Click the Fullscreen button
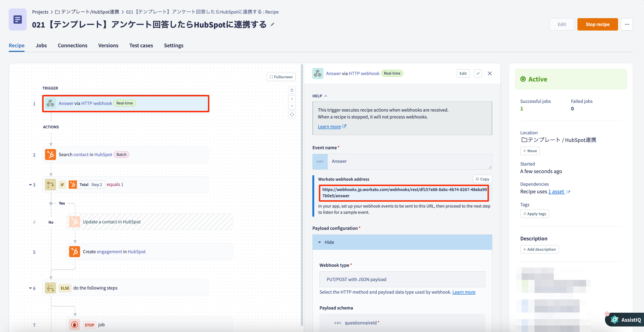Image resolution: width=644 pixels, height=332 pixels. 281,77
